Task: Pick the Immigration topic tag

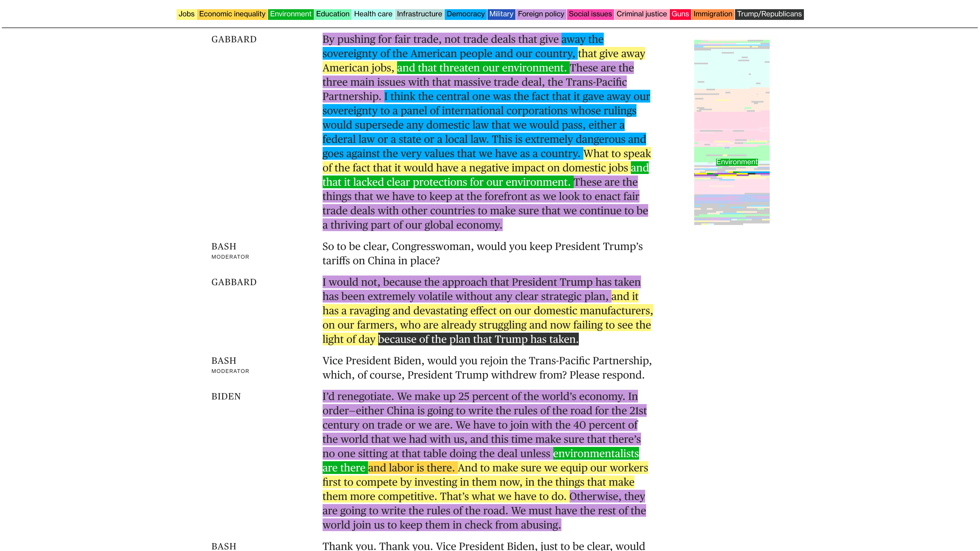Action: point(713,14)
